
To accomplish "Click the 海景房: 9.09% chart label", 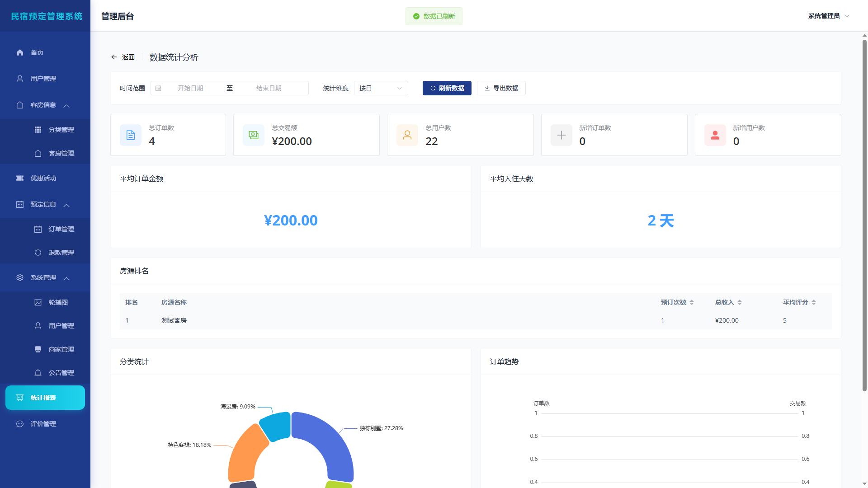I will pyautogui.click(x=238, y=407).
